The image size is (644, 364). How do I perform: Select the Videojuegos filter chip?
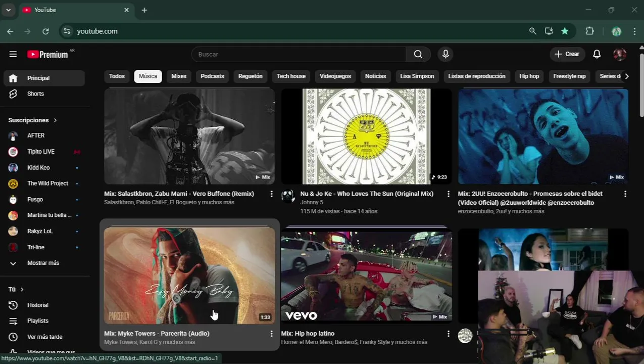click(335, 76)
